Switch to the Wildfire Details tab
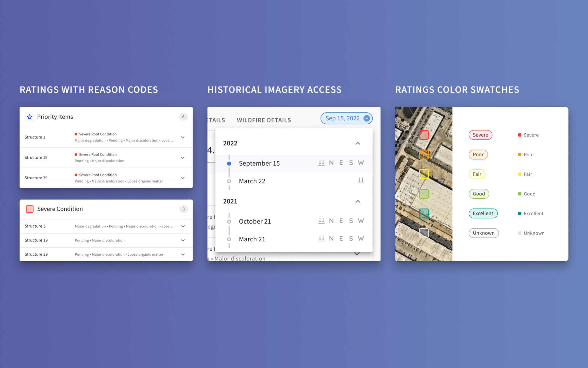The height and width of the screenshot is (368, 588). (x=264, y=120)
